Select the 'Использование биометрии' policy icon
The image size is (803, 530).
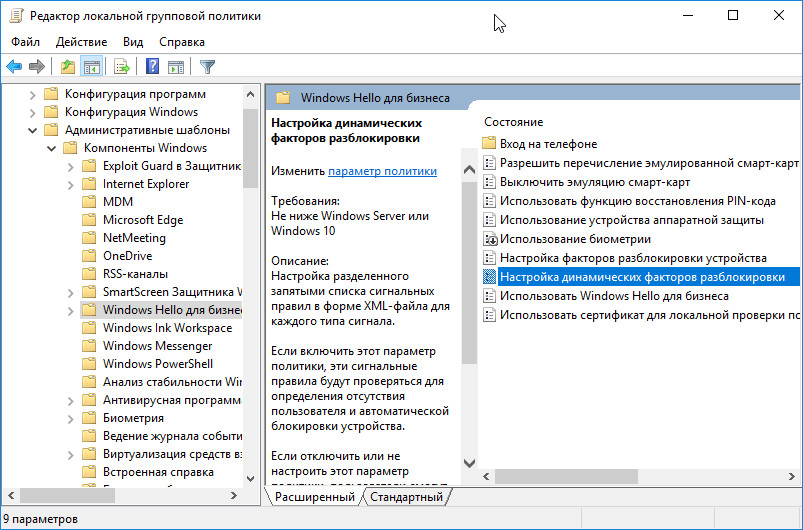[x=490, y=240]
